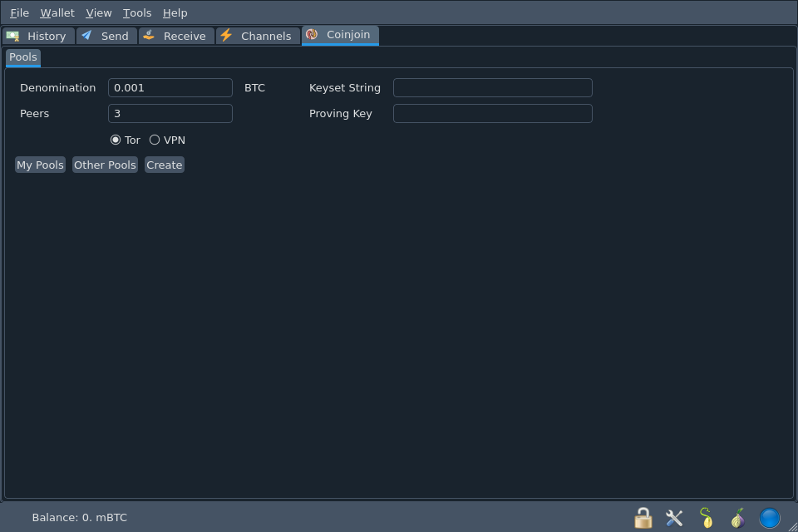Open the View menu
The height and width of the screenshot is (532, 798).
pos(99,12)
